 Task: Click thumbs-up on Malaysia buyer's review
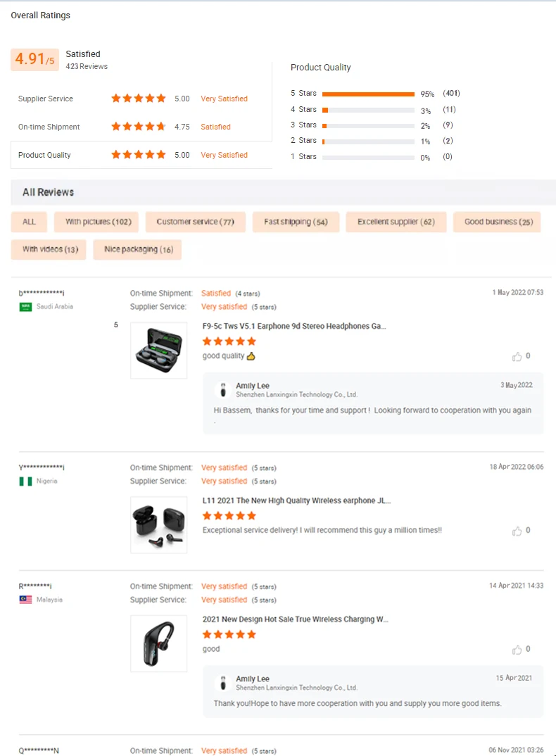517,650
